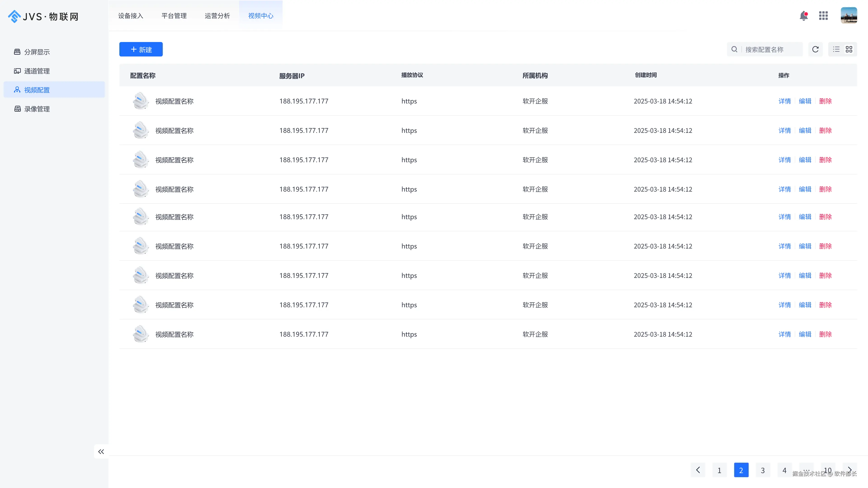Jump to page 3
The width and height of the screenshot is (868, 488).
click(x=762, y=470)
